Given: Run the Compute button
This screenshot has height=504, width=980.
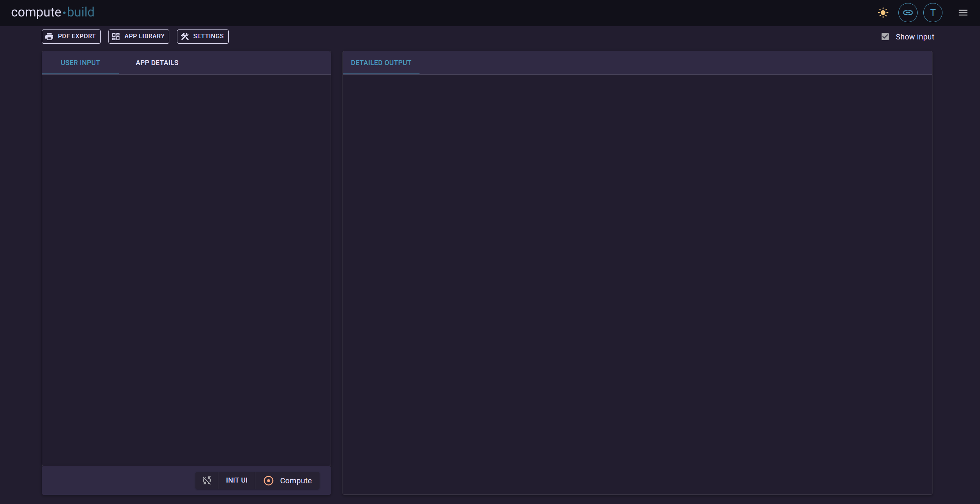Looking at the screenshot, I should pos(288,480).
